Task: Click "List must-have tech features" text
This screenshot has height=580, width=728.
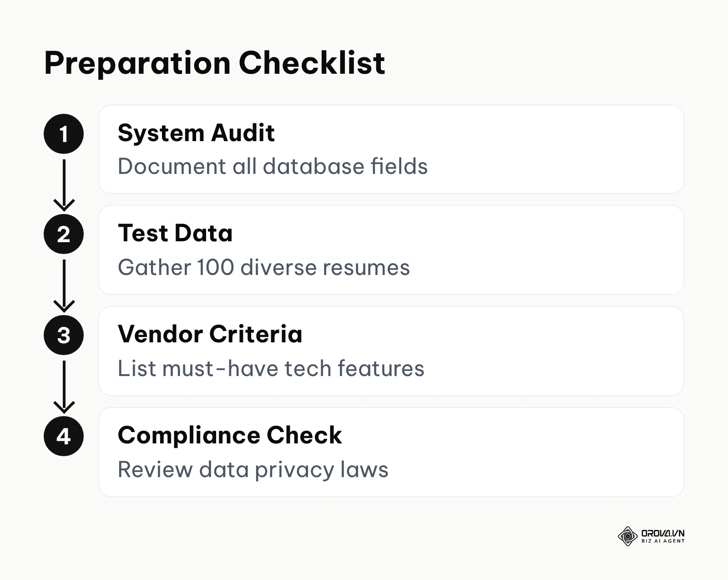Action: pos(271,368)
